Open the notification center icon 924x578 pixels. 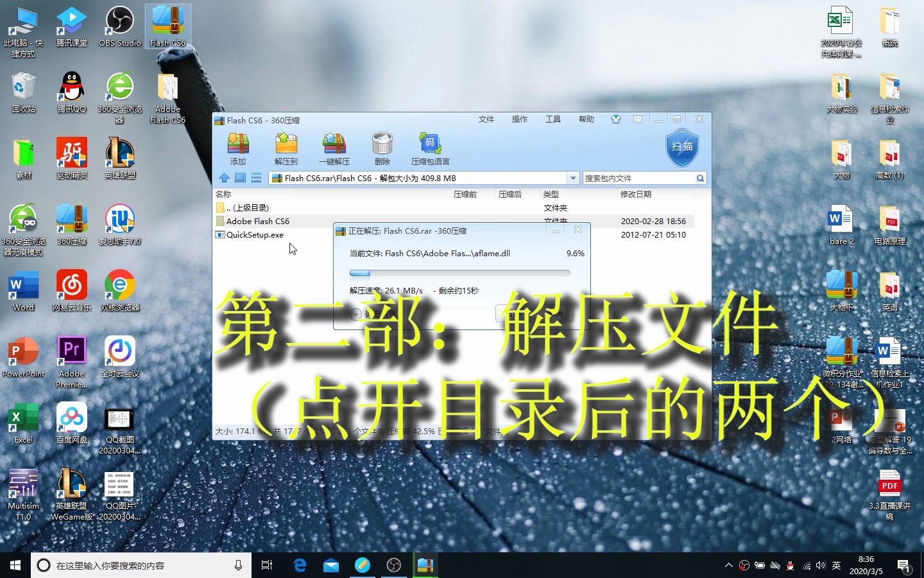coord(905,566)
